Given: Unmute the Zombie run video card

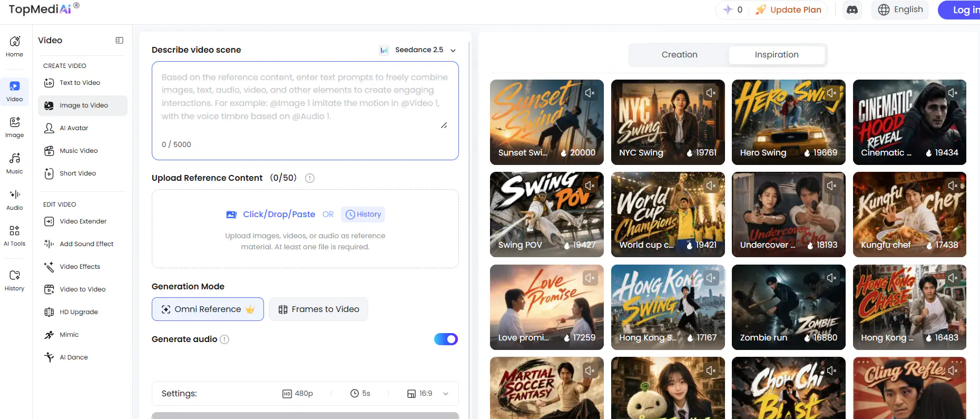Looking at the screenshot, I should 831,278.
